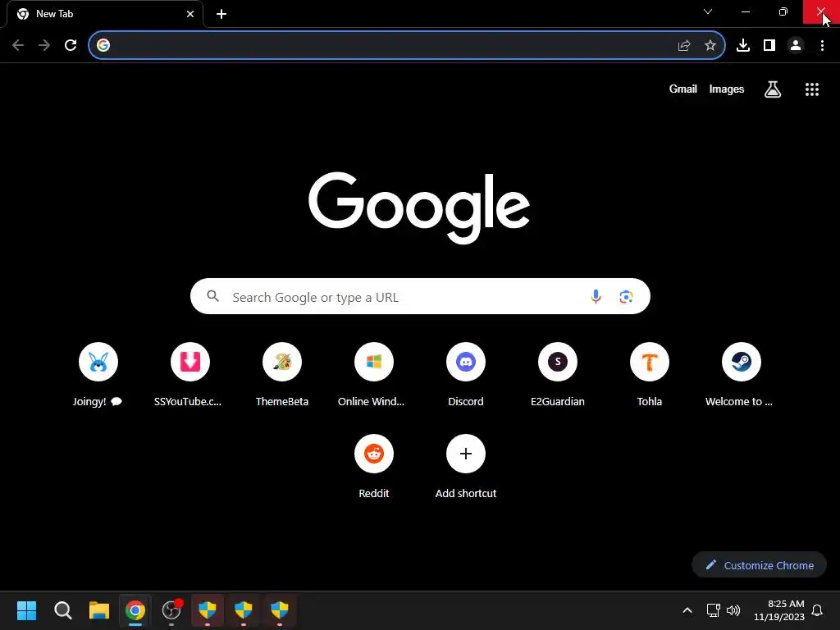This screenshot has height=630, width=840.
Task: Click the Customize Chrome button
Action: (x=759, y=565)
